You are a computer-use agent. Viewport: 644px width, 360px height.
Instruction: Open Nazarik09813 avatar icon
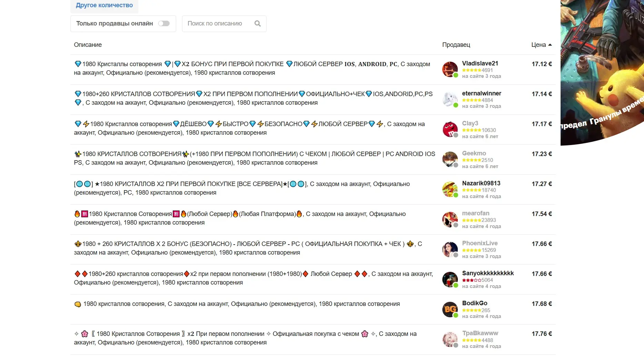pos(450,189)
